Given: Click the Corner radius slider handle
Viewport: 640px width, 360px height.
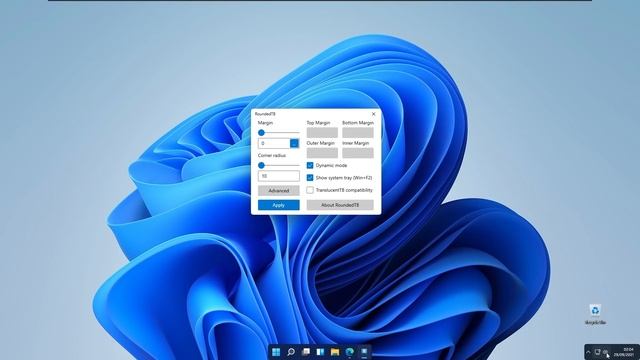Looking at the screenshot, I should pos(261,165).
